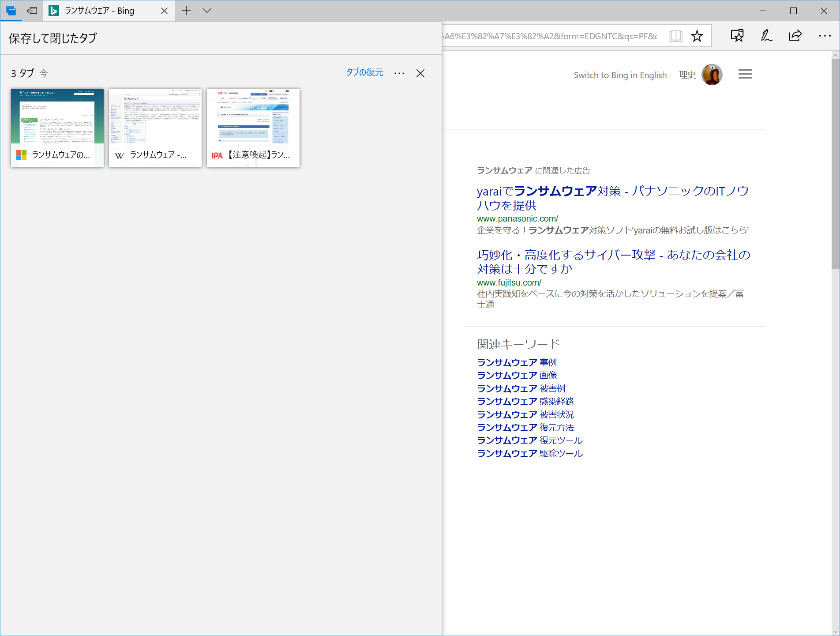The image size is (840, 636).
Task: Open the saved tabs panel icon
Action: [11, 11]
